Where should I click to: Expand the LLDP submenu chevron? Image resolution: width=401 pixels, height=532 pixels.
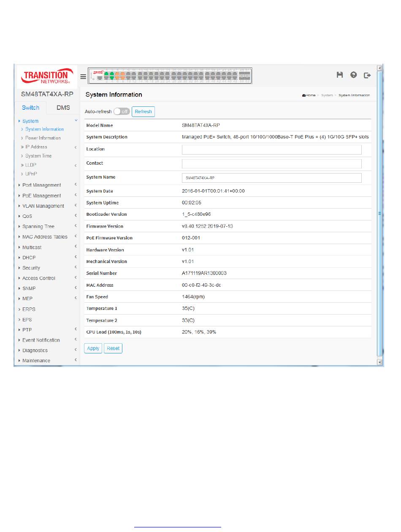(x=76, y=165)
